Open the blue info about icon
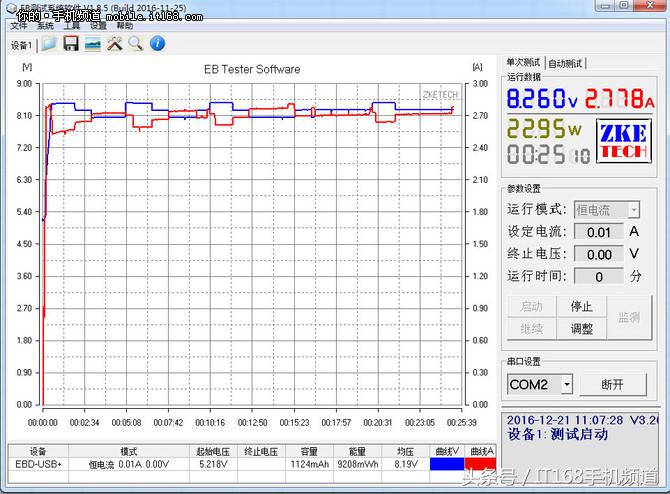 pyautogui.click(x=157, y=44)
